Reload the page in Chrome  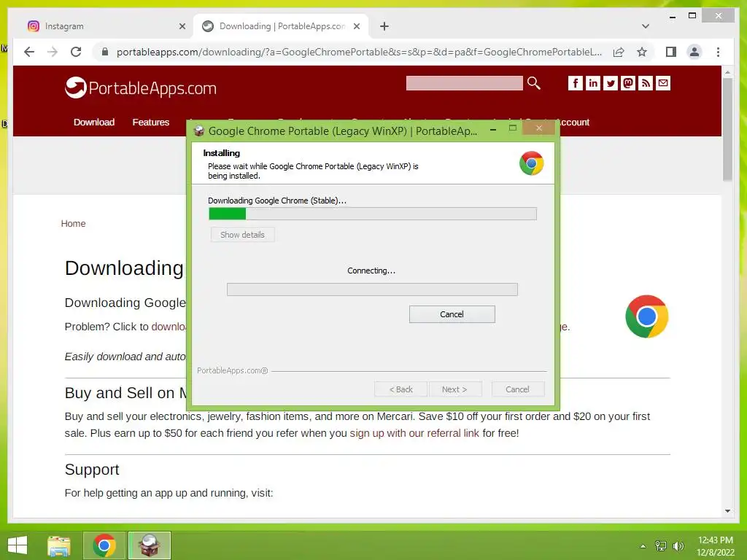coord(76,52)
